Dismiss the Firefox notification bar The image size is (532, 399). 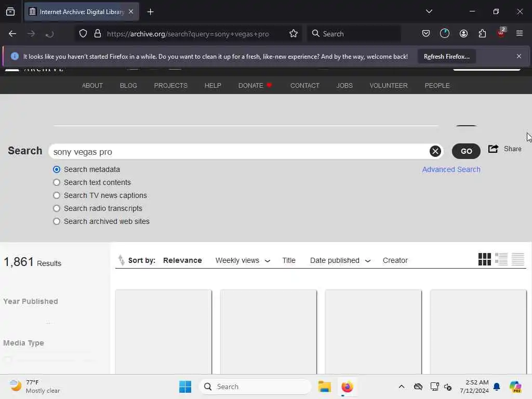click(519, 56)
